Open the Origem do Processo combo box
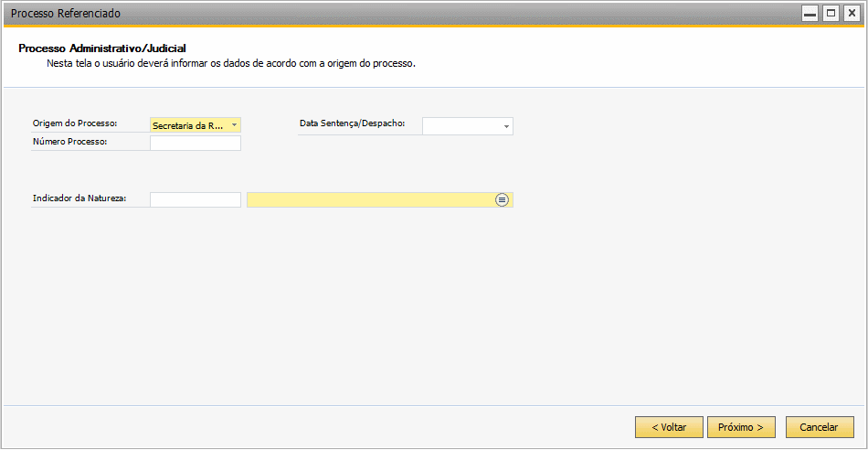The image size is (868, 450). pos(196,125)
